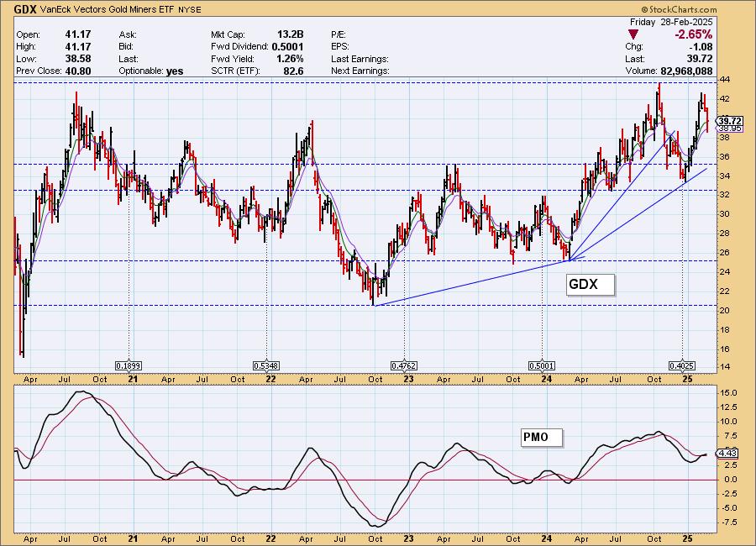756x546 pixels.
Task: Click the 'Ask:' label
Action: tap(128, 34)
